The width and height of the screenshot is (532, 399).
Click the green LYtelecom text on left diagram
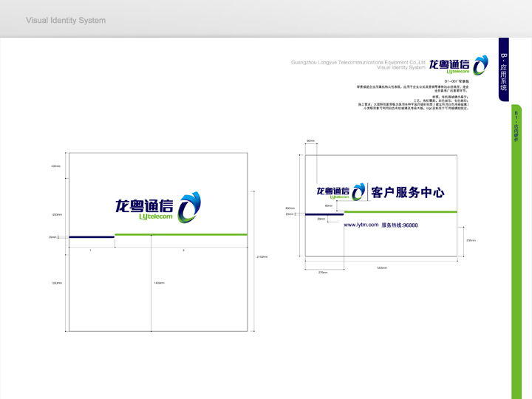tap(156, 216)
